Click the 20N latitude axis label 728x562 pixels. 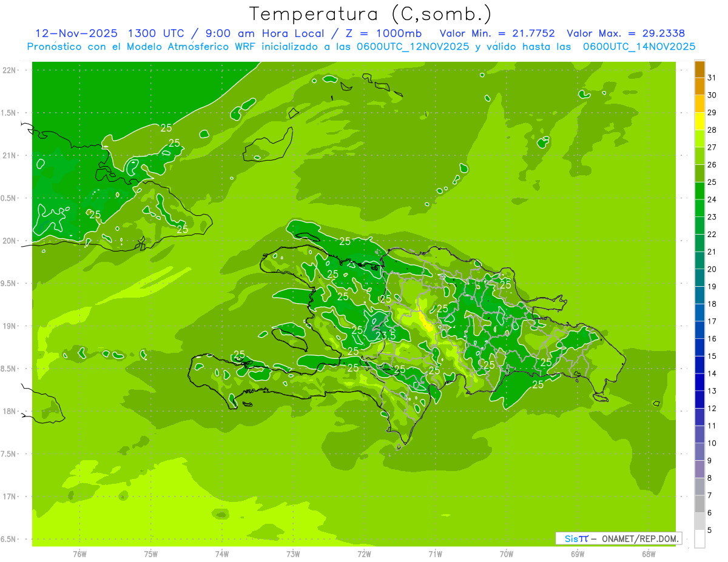tap(10, 241)
